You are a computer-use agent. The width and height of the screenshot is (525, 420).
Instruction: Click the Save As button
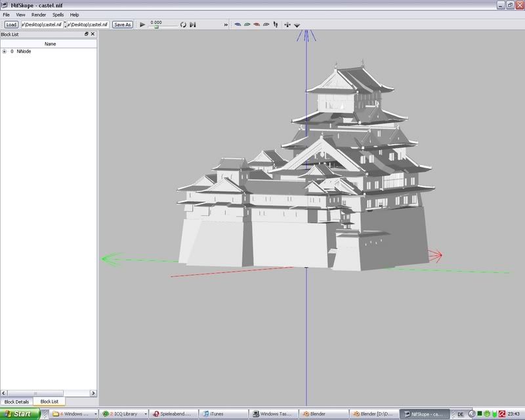pos(122,24)
